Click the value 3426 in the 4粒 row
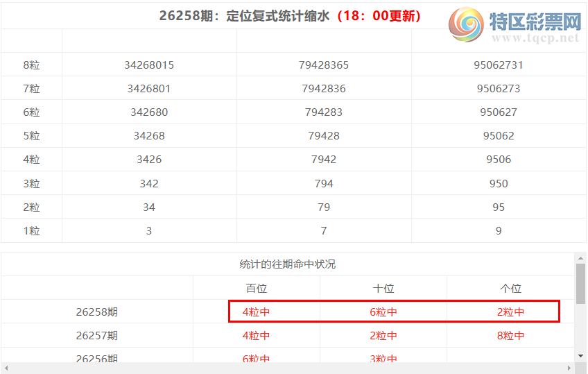Screen dimensions: 588x374 [x=149, y=160]
